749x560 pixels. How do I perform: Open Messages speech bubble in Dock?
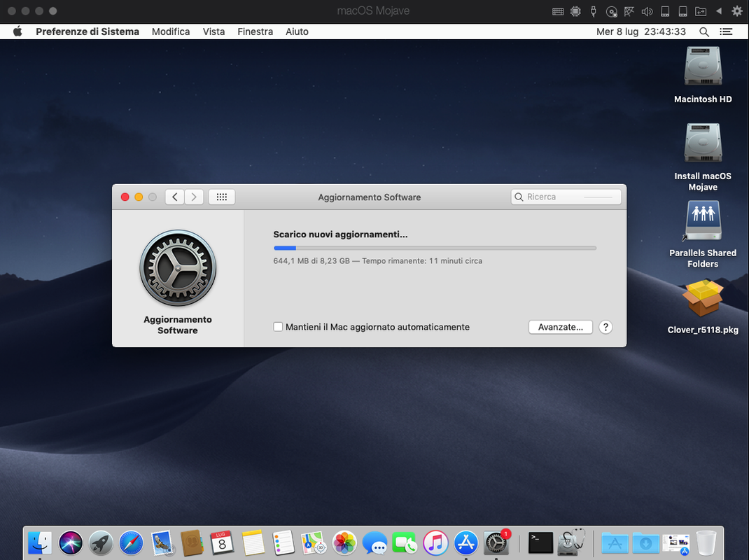(x=375, y=543)
